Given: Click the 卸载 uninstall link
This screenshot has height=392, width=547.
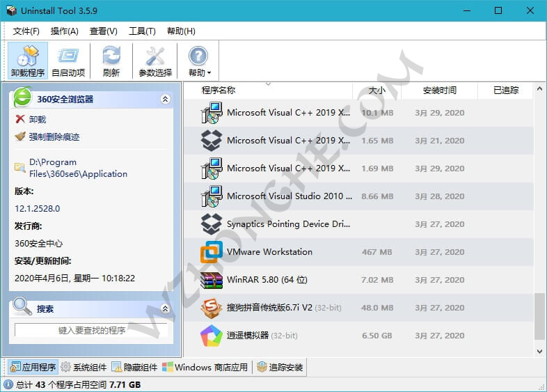Looking at the screenshot, I should [38, 119].
